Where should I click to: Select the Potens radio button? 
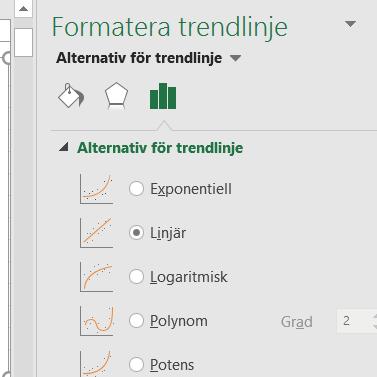[x=136, y=364]
